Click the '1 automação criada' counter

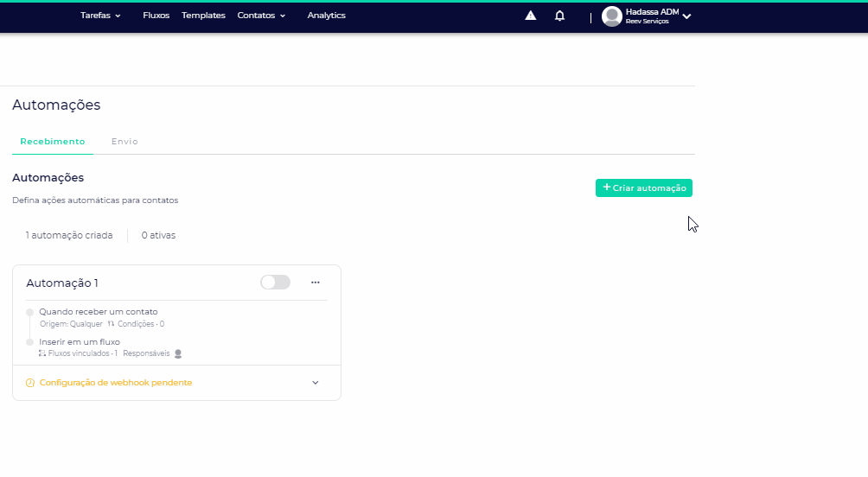coord(69,235)
